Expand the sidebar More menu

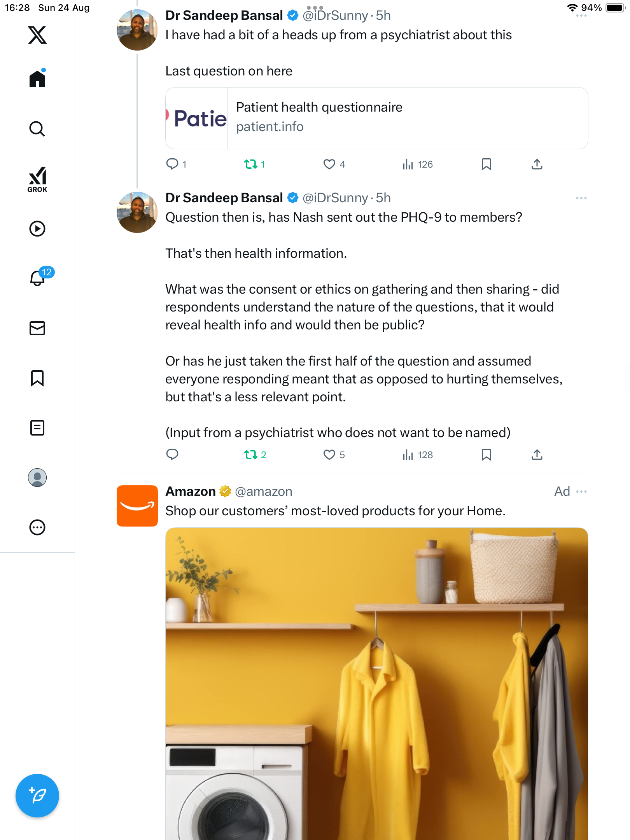(x=37, y=527)
